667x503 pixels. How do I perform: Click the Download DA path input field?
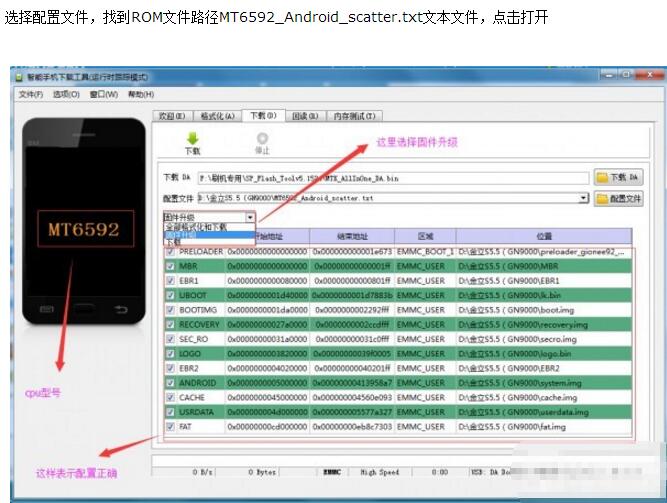[393, 178]
